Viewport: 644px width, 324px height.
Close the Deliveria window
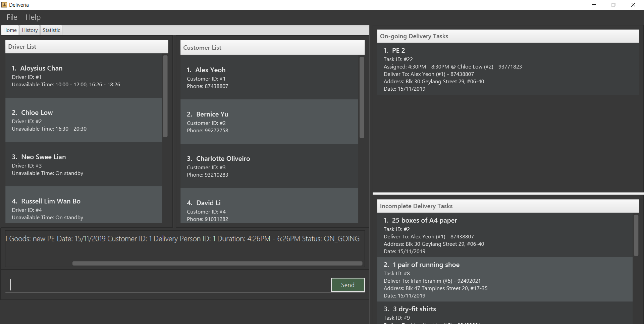pos(633,5)
